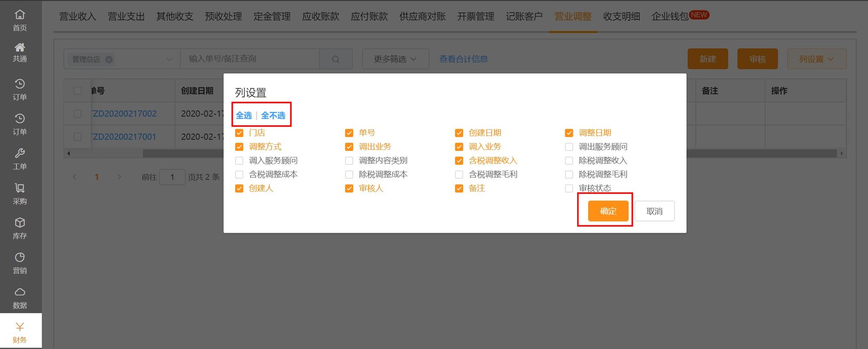Click 全选 link in dialog
The width and height of the screenshot is (868, 349).
(243, 115)
